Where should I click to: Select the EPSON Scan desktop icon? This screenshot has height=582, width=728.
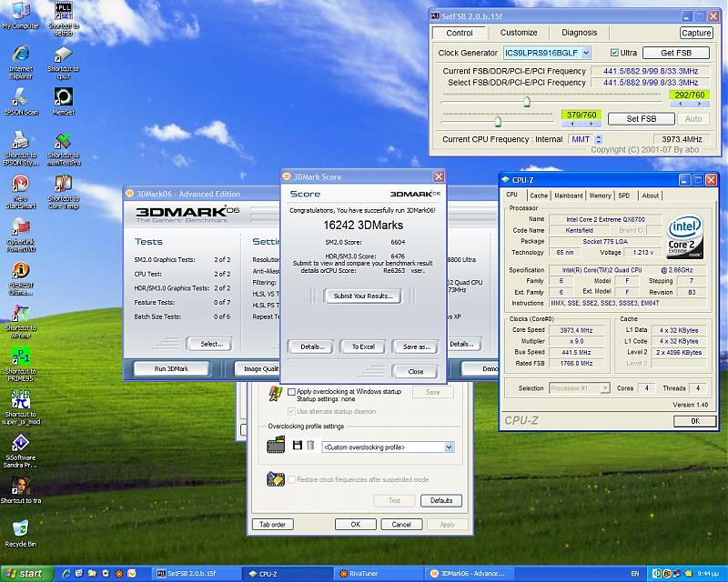point(20,101)
